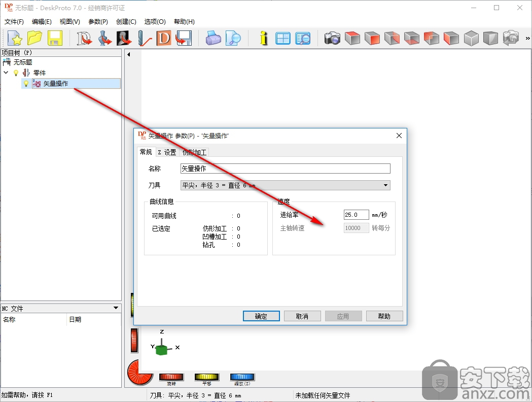The image size is (532, 402).
Task: Select the cube icon with red right face
Action: (392, 38)
